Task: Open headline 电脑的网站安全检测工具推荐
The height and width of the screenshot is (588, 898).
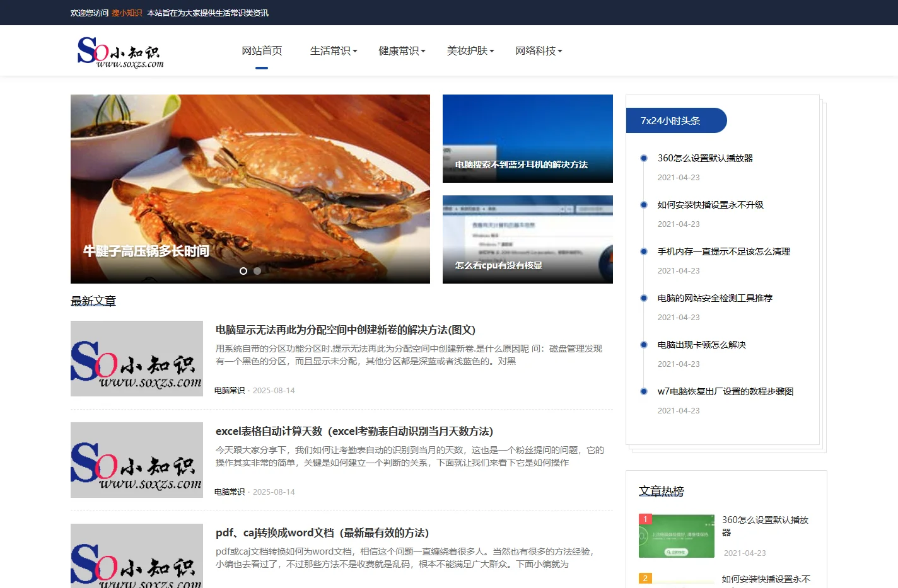Action: pos(715,298)
